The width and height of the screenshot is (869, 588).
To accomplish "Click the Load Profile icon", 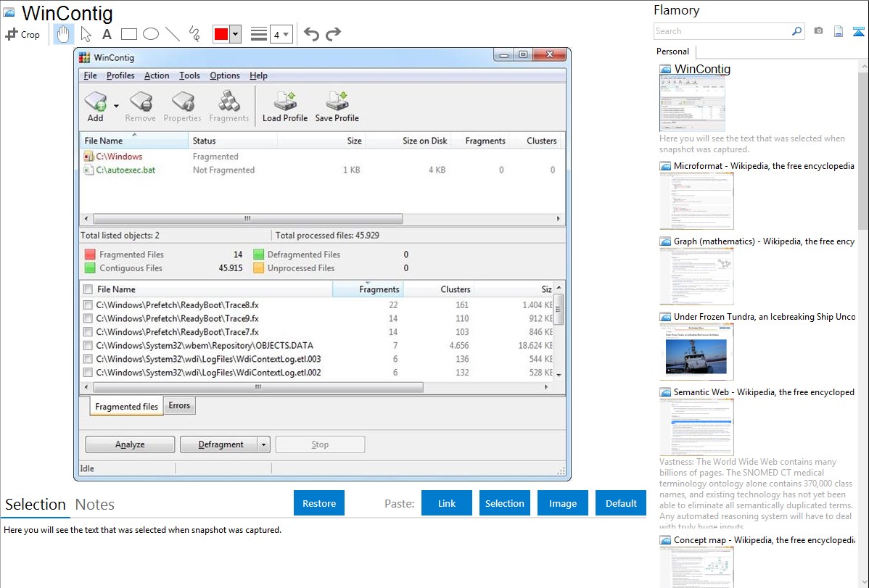I will pyautogui.click(x=285, y=102).
